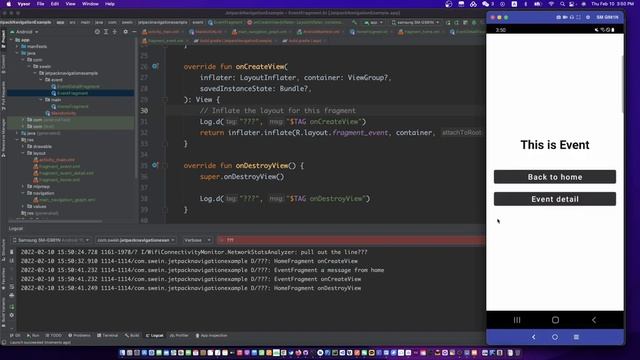Tap the phone's recent apps navigation button

[x=517, y=320]
